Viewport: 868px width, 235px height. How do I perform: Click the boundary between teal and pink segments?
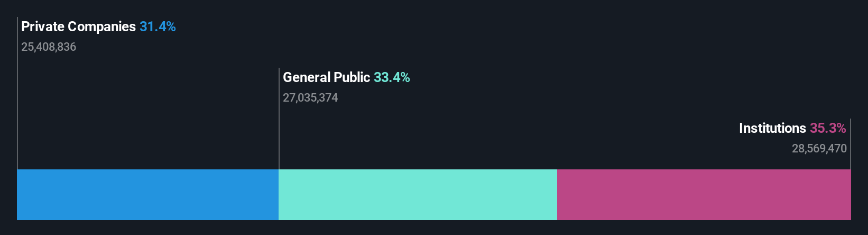[x=557, y=195]
